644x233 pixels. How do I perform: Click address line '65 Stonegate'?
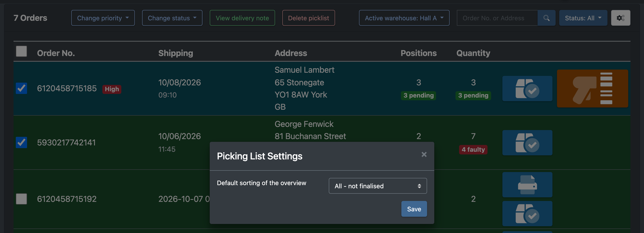(299, 82)
